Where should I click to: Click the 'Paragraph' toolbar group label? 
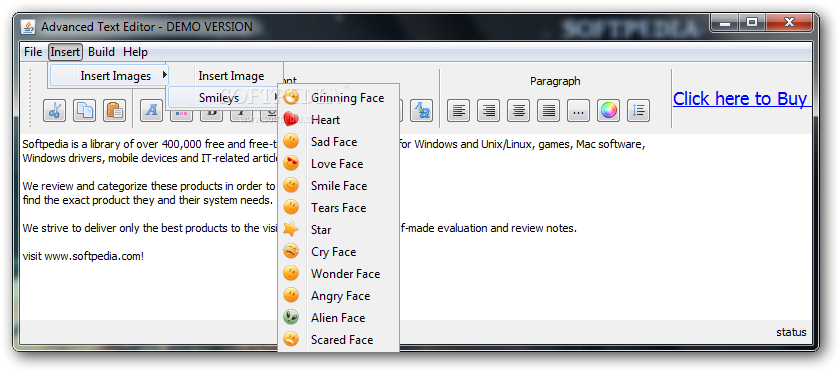pos(555,81)
